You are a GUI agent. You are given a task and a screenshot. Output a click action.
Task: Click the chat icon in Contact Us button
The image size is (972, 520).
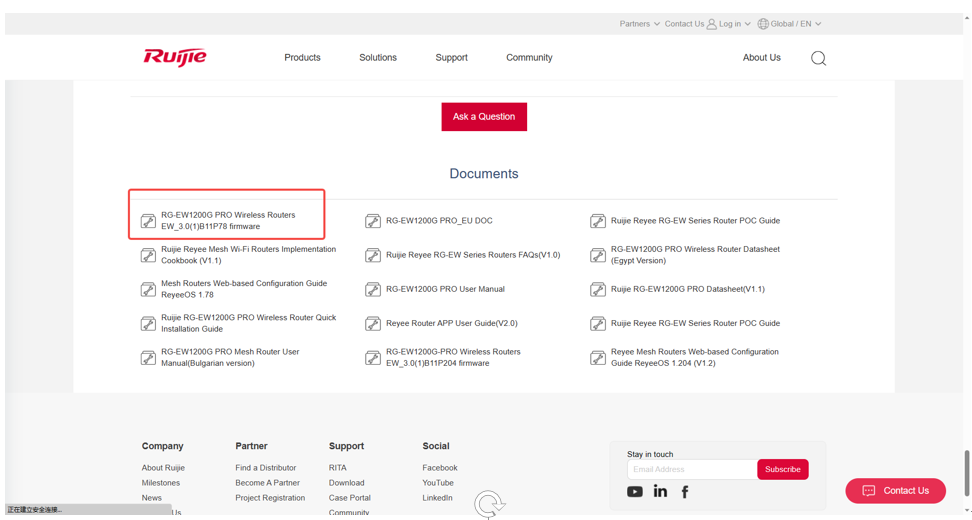868,491
